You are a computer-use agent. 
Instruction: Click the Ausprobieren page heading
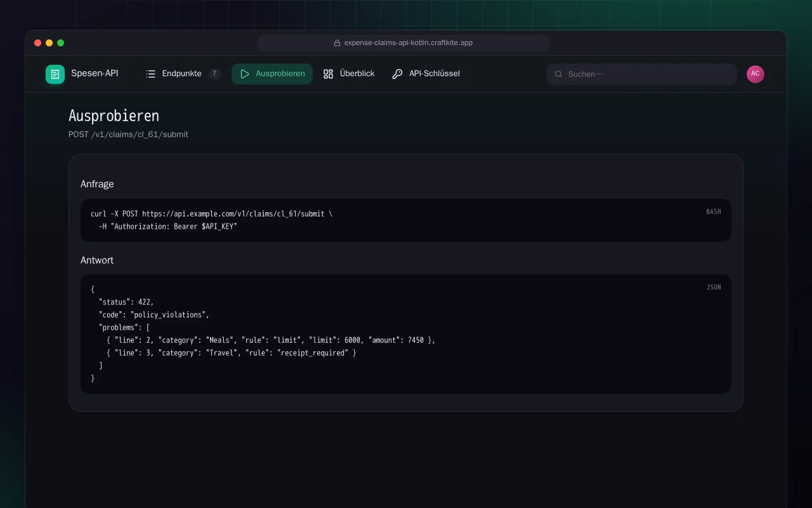click(x=114, y=116)
